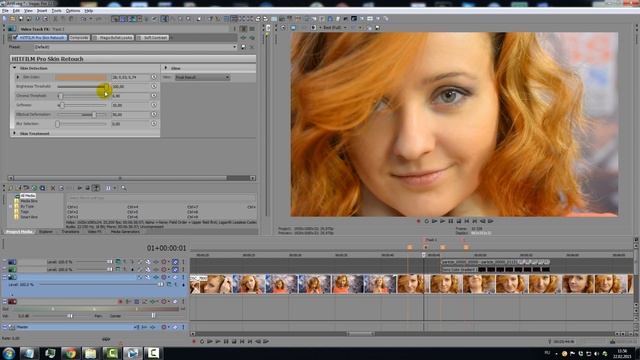Open the Plug-In Chain editor icon
Image resolution: width=640 pixels, height=360 pixels.
click(243, 38)
